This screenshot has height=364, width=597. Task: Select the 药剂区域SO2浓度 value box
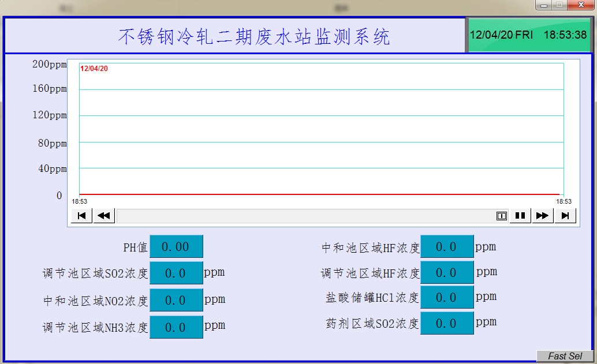(x=447, y=324)
